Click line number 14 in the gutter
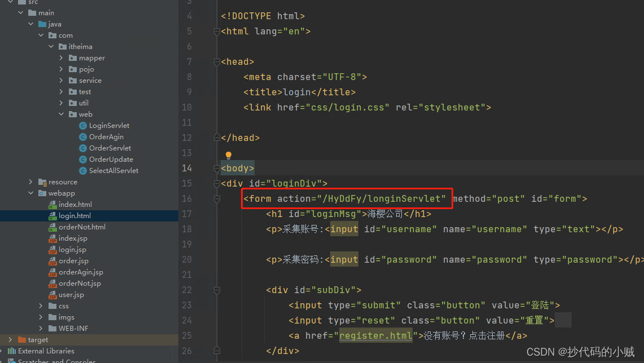644x363 pixels. [187, 168]
